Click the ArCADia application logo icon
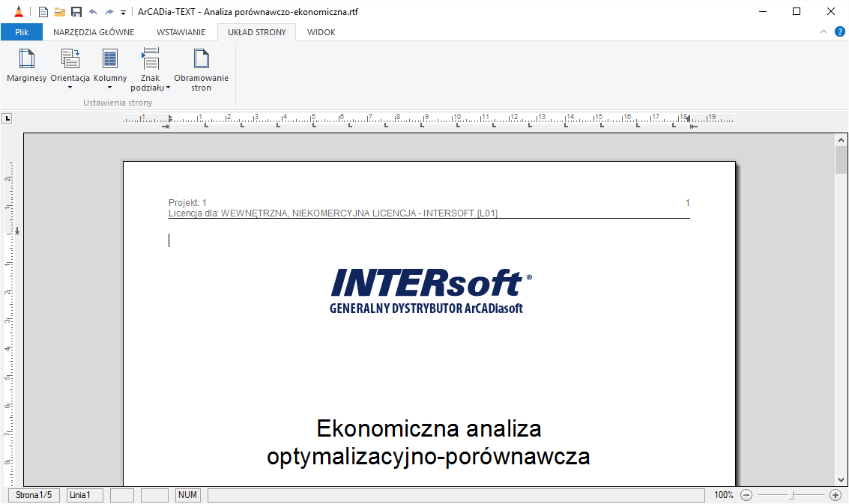Viewport: 849px width, 504px height. tap(19, 11)
